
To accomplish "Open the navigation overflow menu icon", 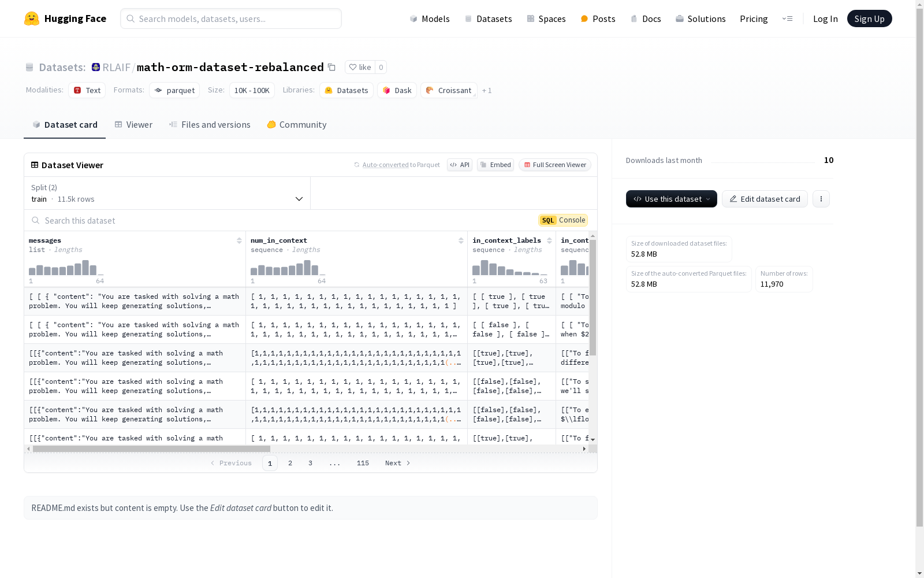I will (x=787, y=18).
